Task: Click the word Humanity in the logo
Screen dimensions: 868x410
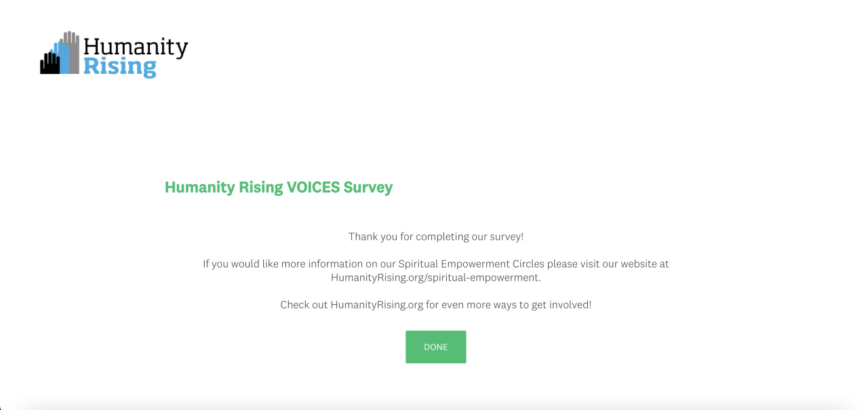Action: pyautogui.click(x=136, y=46)
